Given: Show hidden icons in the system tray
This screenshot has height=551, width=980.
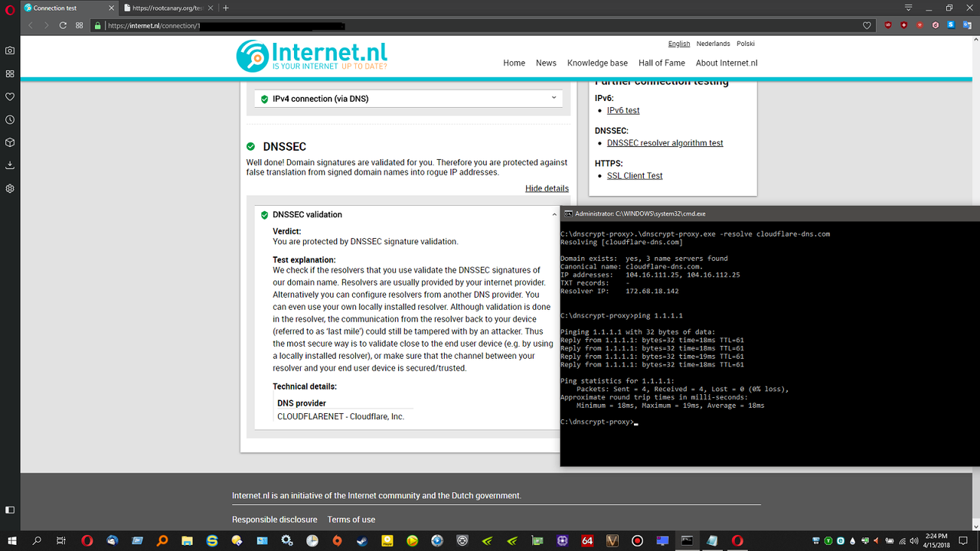Looking at the screenshot, I should [x=804, y=541].
